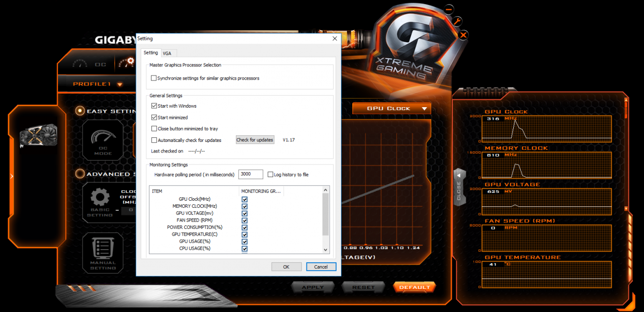Select the Setting tab in dialog
The height and width of the screenshot is (312, 644).
[150, 52]
